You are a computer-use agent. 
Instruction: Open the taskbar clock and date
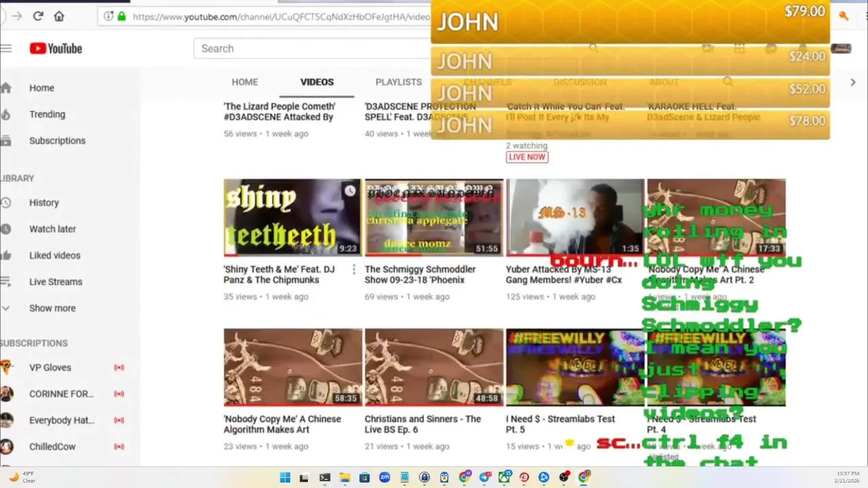pyautogui.click(x=848, y=477)
